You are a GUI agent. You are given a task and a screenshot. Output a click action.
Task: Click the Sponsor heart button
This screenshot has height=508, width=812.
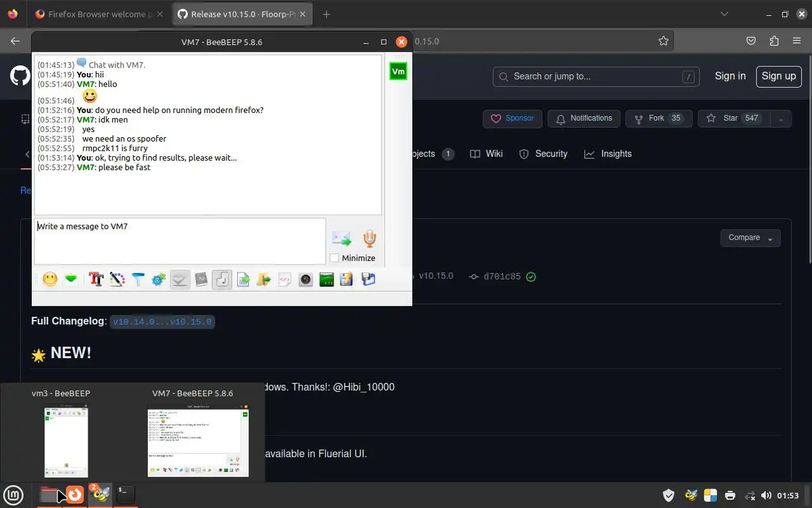tap(513, 119)
